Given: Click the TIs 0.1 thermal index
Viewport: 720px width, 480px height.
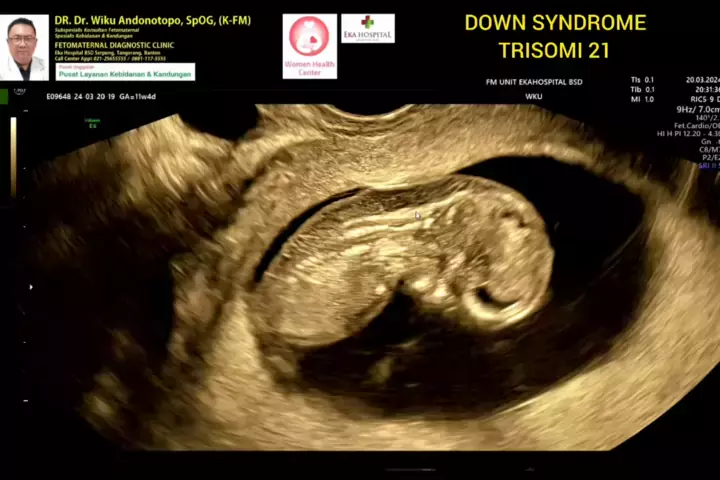Looking at the screenshot, I should tap(642, 80).
